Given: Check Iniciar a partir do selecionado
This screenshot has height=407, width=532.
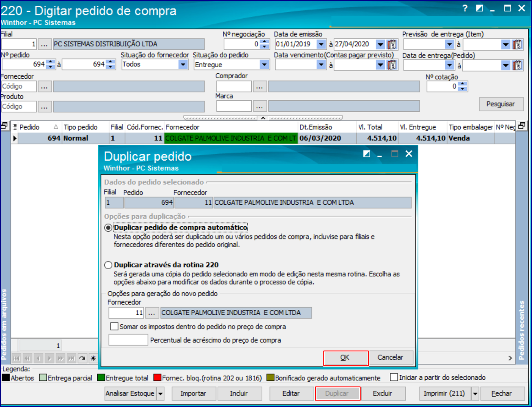Looking at the screenshot, I should [x=394, y=377].
